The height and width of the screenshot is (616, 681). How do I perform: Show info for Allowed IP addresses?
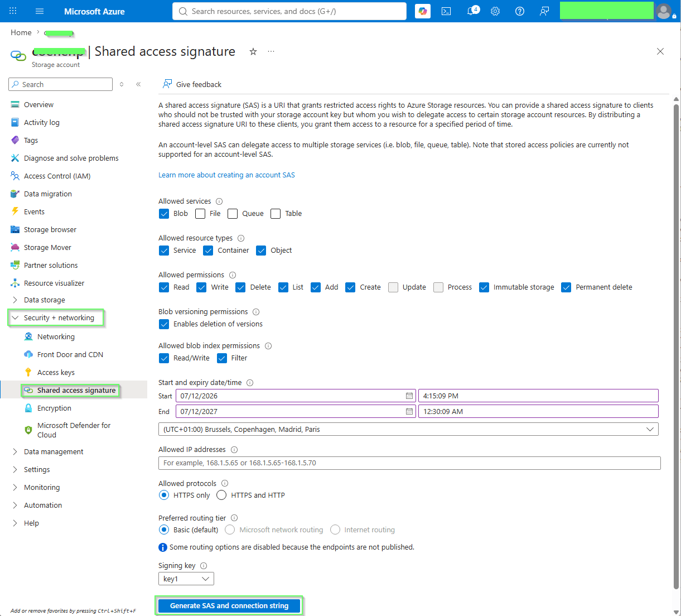click(234, 450)
